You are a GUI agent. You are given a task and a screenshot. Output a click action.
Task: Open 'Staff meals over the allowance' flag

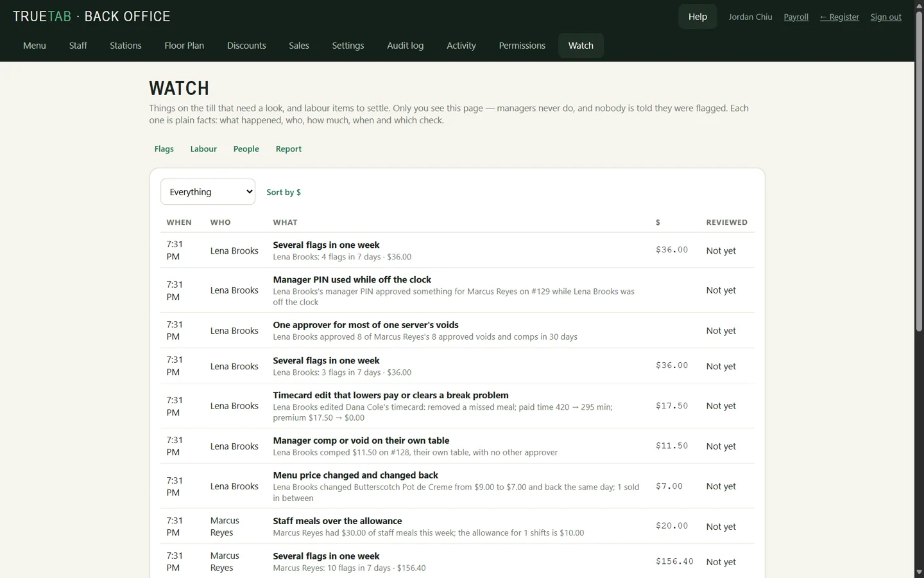pos(338,521)
